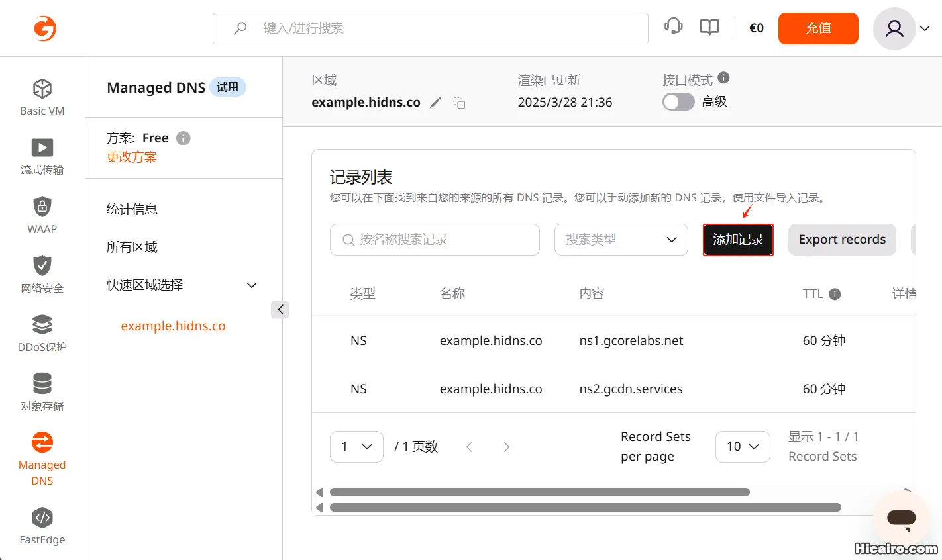Open 对象存储 storage icon

coord(42,383)
